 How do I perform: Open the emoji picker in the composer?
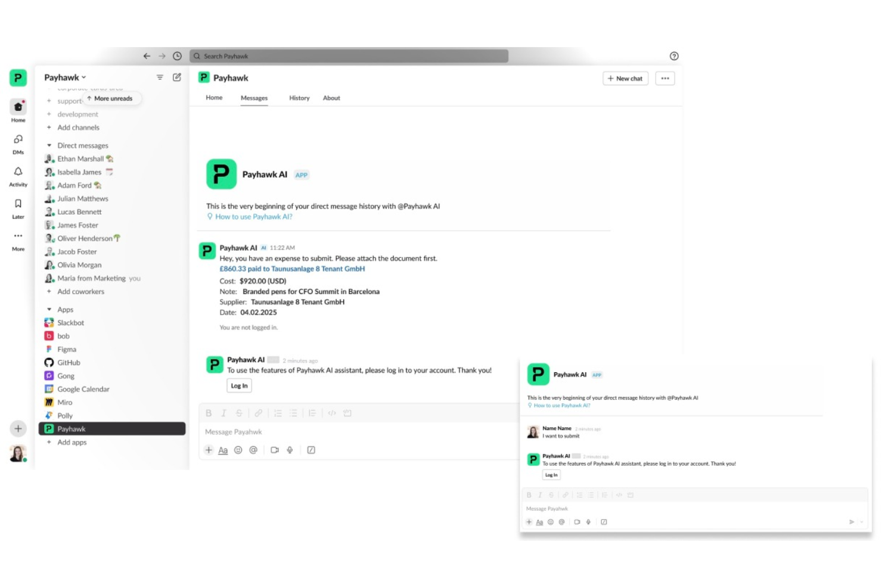tap(238, 450)
